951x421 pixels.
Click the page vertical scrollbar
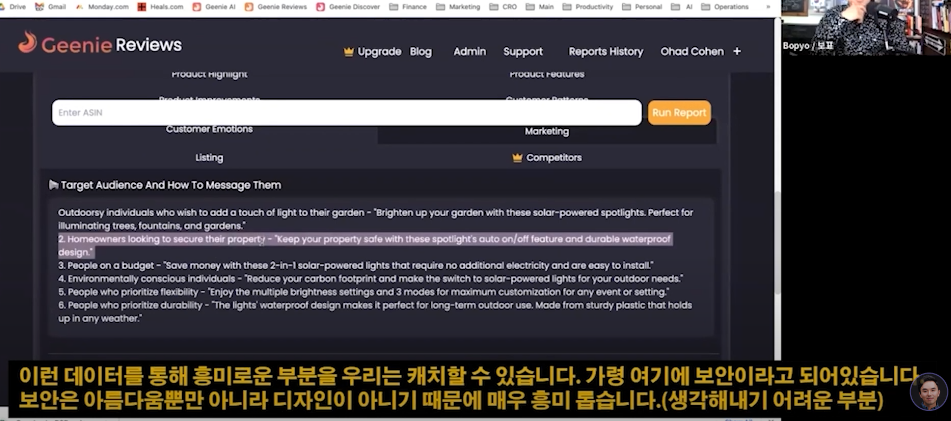point(778,243)
